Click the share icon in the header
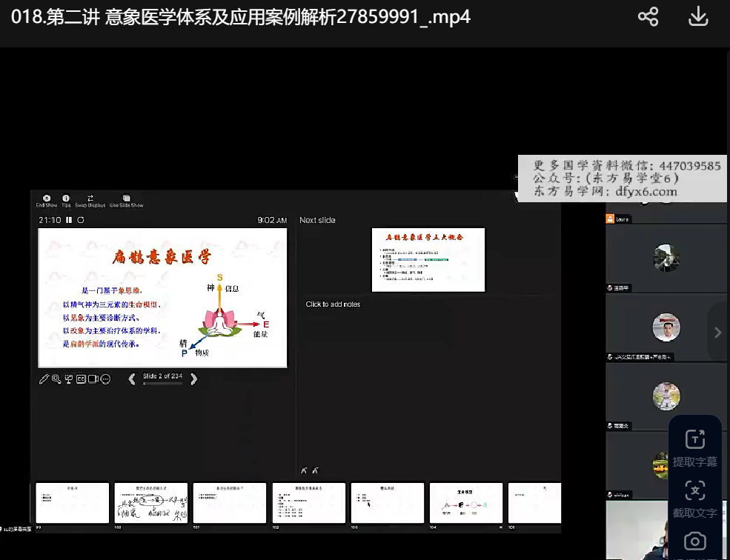Screen dimensions: 730x560 pyautogui.click(x=648, y=17)
